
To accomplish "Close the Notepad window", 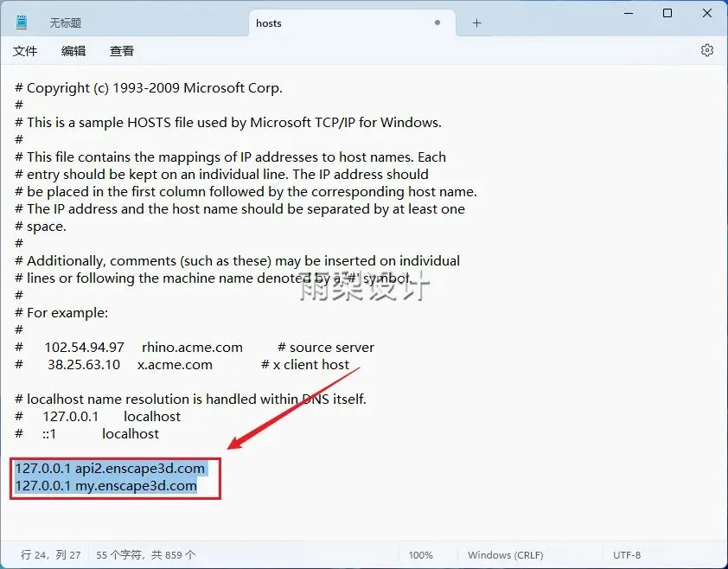I will (x=706, y=13).
